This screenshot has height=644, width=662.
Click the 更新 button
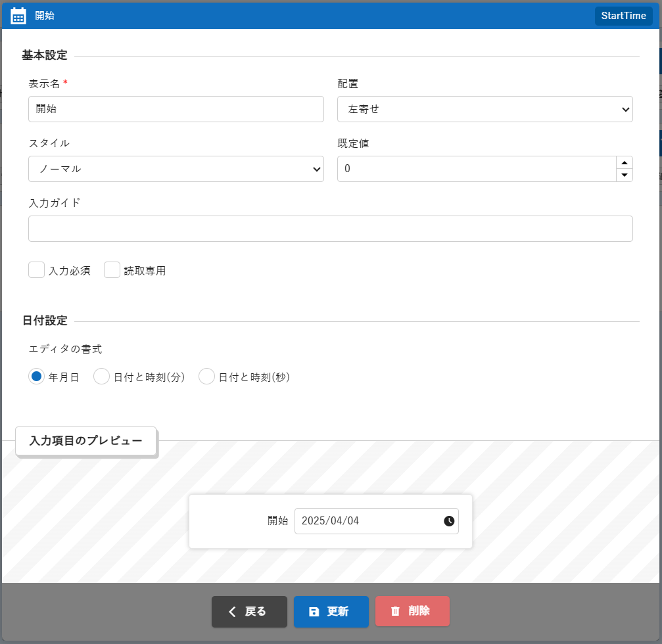click(331, 612)
